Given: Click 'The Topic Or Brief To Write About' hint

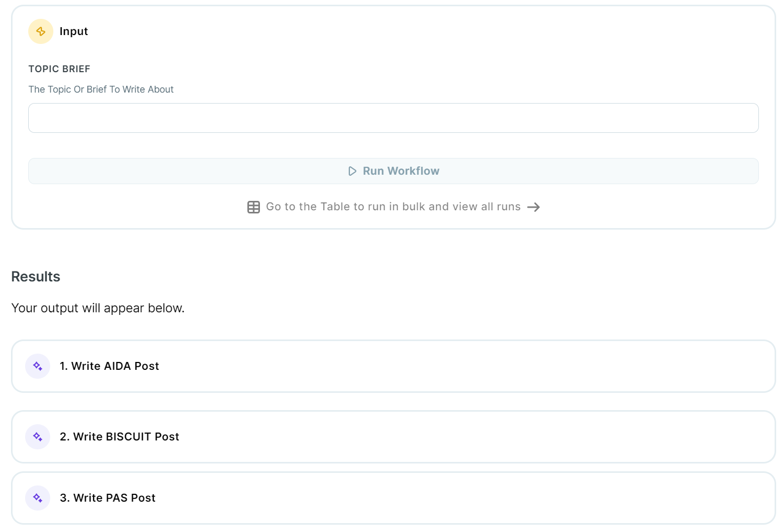Looking at the screenshot, I should 101,89.
